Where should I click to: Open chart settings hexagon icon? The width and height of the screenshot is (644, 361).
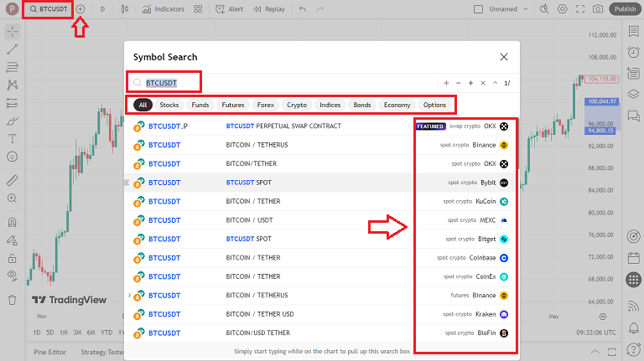[x=563, y=9]
